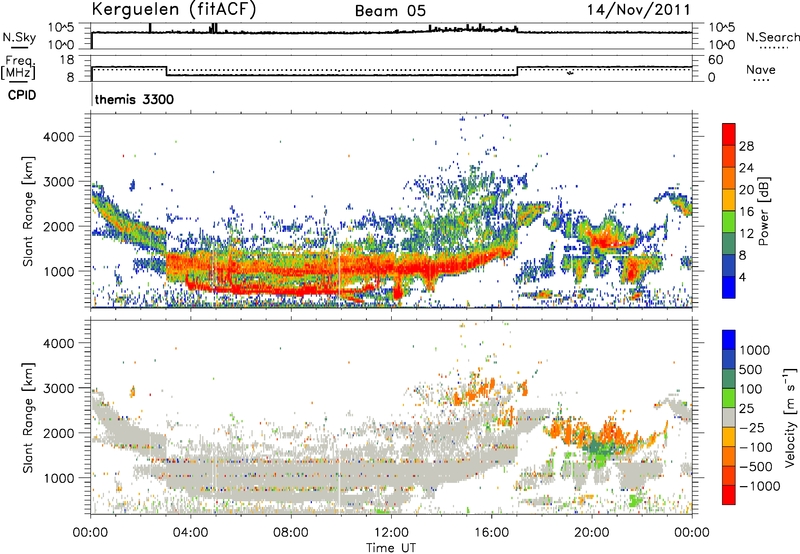This screenshot has height=554, width=800.
Task: Click the "N.Sky" legend label
Action: 19,37
